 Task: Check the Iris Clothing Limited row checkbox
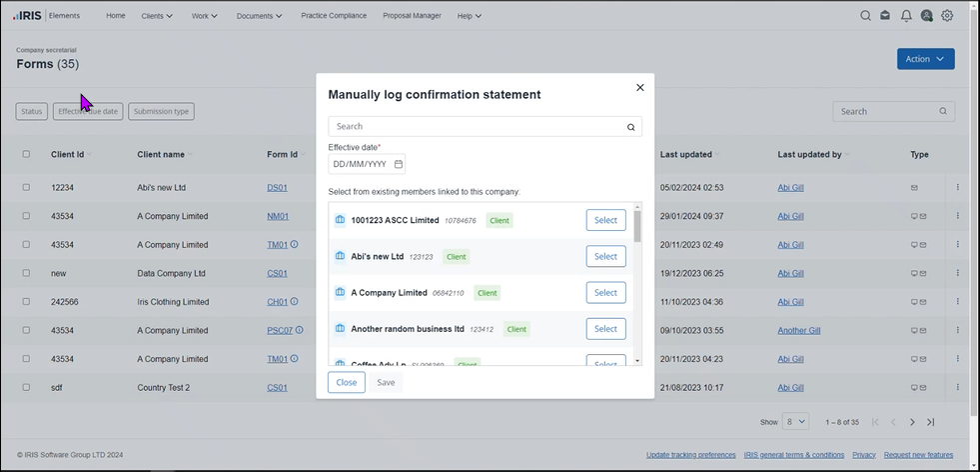tap(26, 301)
